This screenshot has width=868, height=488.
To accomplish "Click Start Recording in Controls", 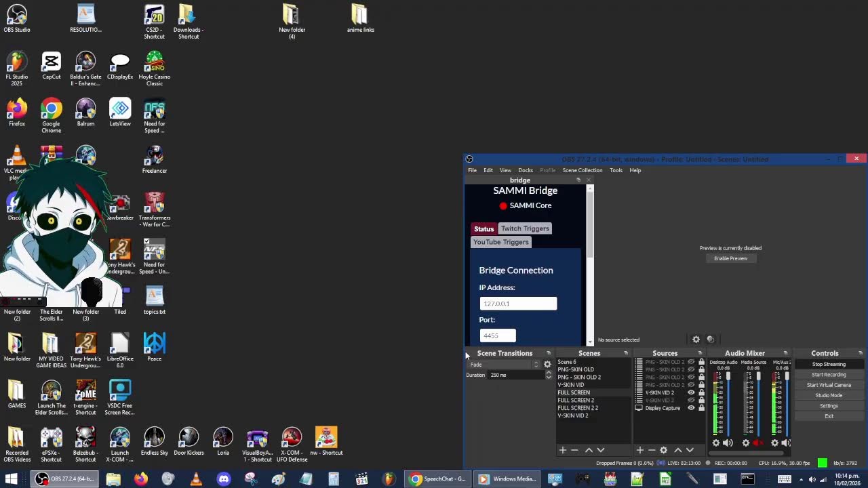I will click(829, 375).
